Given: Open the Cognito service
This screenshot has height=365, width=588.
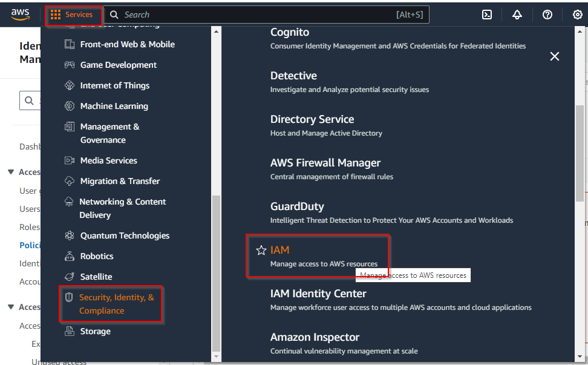Looking at the screenshot, I should [290, 32].
